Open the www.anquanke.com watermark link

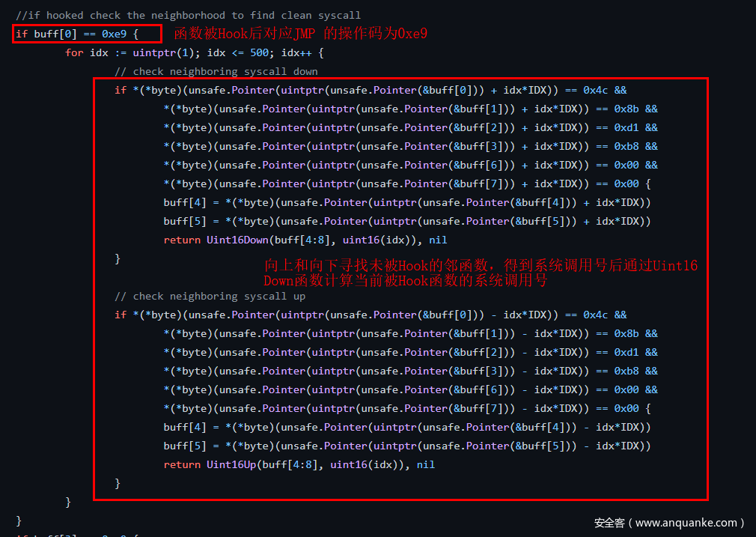tap(668, 522)
